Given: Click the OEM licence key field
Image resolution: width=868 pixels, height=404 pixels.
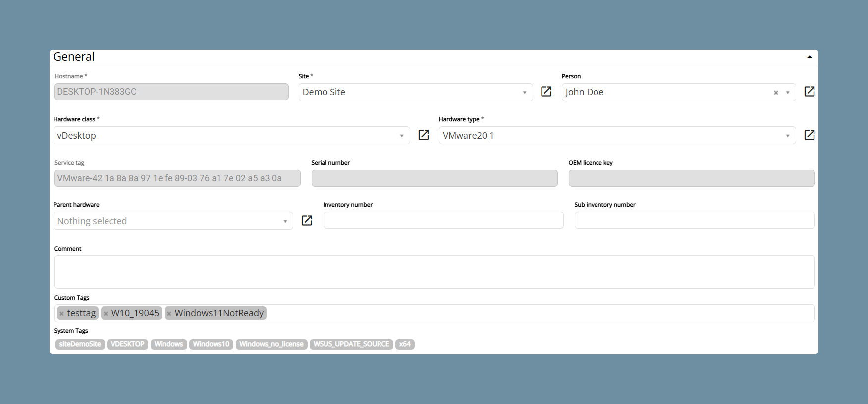Looking at the screenshot, I should (692, 178).
